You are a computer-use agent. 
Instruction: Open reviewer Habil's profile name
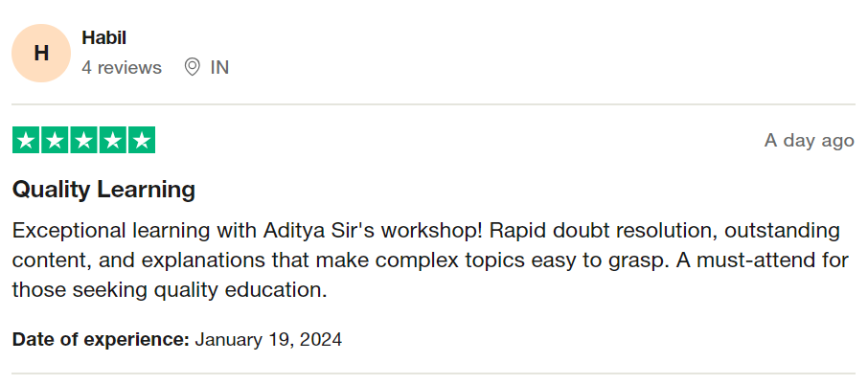(x=104, y=38)
